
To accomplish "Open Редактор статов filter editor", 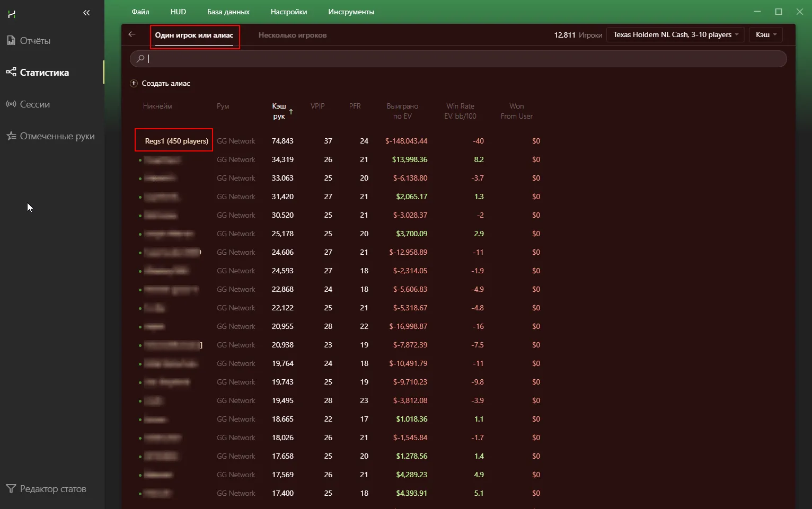I will click(x=46, y=489).
